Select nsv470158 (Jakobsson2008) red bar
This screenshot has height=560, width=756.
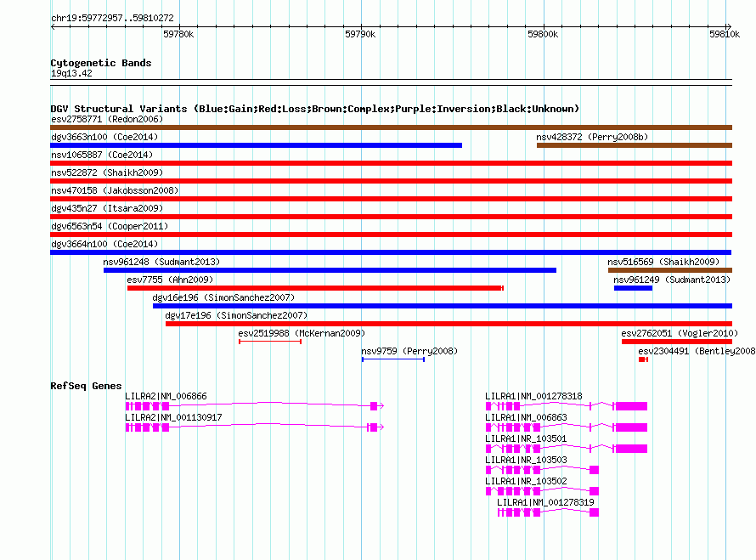pos(391,199)
